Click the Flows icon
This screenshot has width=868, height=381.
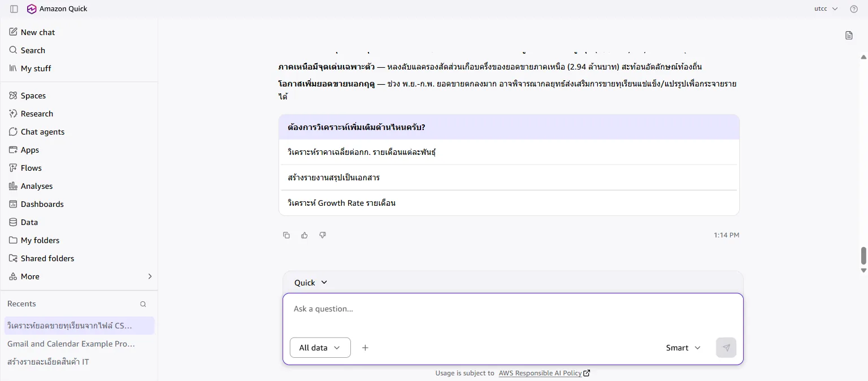(13, 168)
